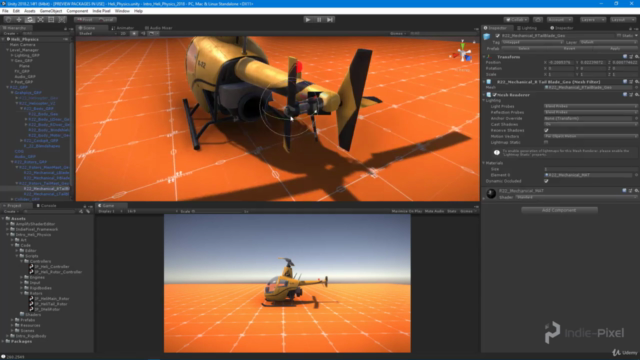Viewport: 640px width, 360px height.
Task: Open the Cast Shadows dropdown
Action: point(591,124)
